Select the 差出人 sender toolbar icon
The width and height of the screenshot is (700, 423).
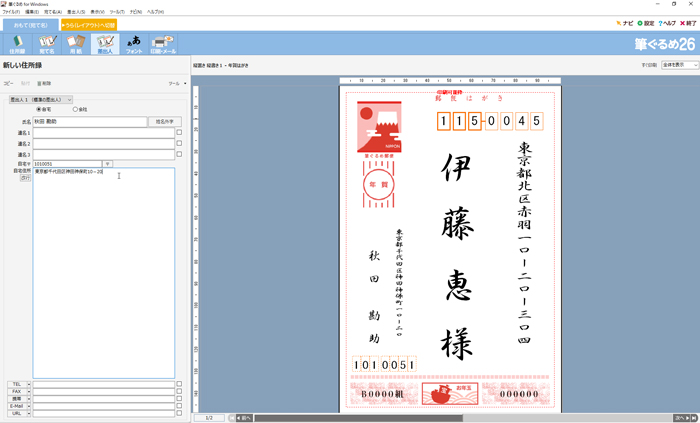pyautogui.click(x=105, y=43)
